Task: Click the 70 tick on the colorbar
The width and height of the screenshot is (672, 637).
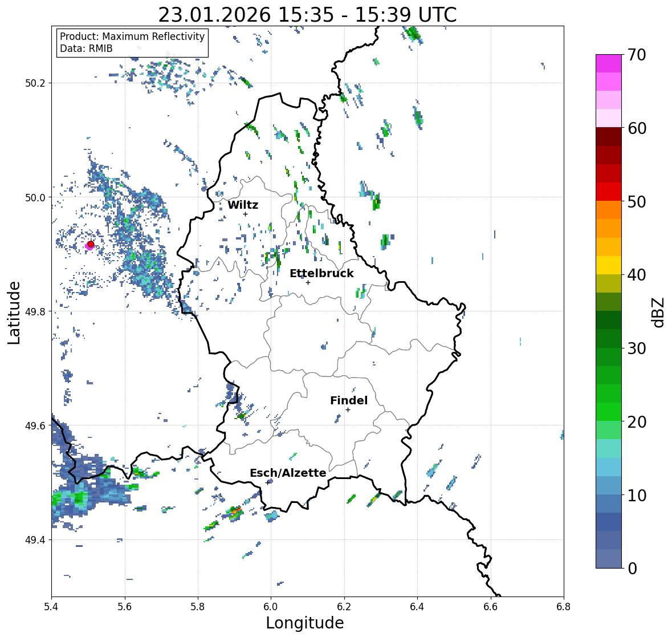Action: click(x=637, y=55)
